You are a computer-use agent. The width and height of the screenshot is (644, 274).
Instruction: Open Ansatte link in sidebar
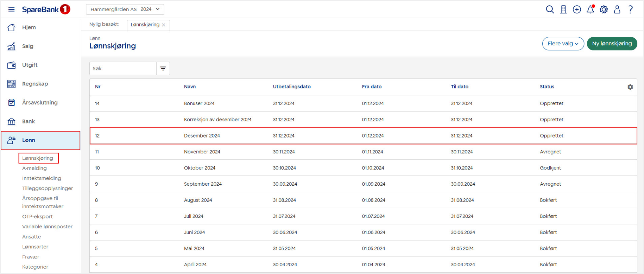tap(32, 237)
